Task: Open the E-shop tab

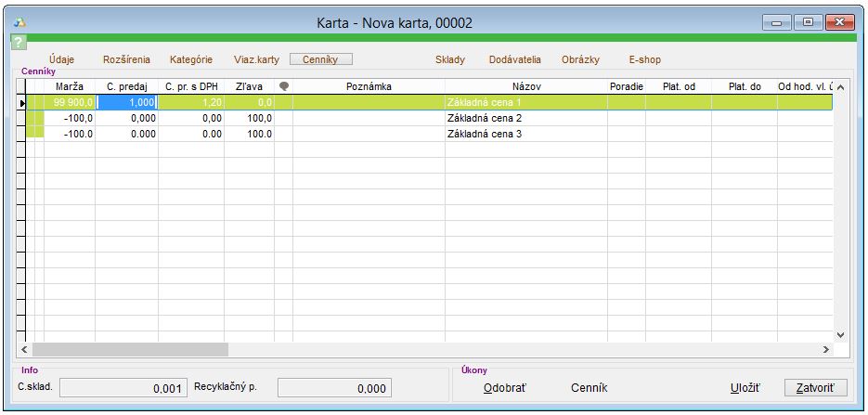Action: [x=644, y=59]
